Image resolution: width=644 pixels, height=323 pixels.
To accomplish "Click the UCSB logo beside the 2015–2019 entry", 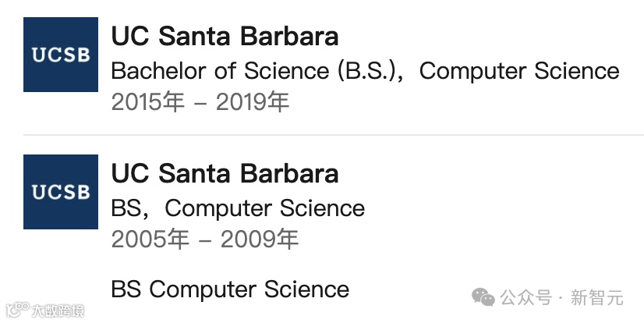I will [61, 55].
